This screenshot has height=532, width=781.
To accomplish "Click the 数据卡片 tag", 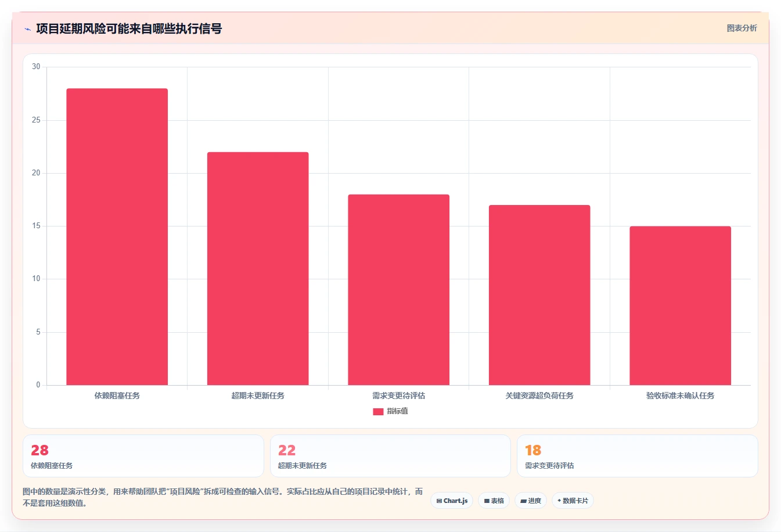I will (573, 501).
